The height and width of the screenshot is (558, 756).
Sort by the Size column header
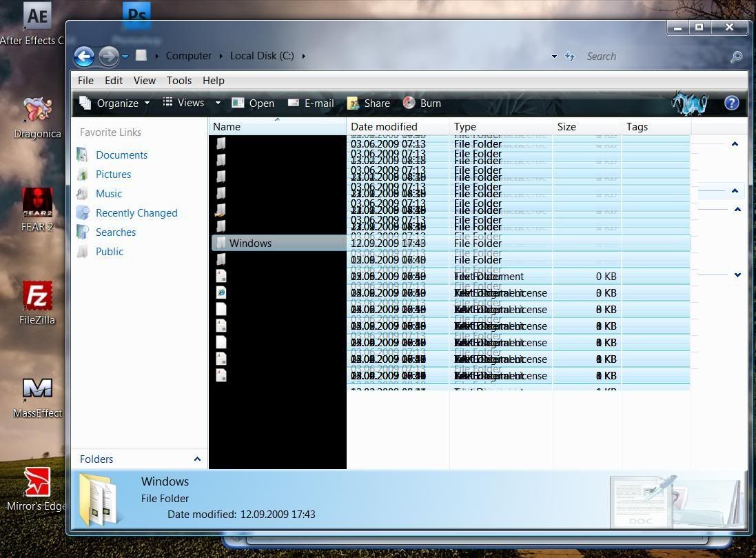(x=587, y=126)
